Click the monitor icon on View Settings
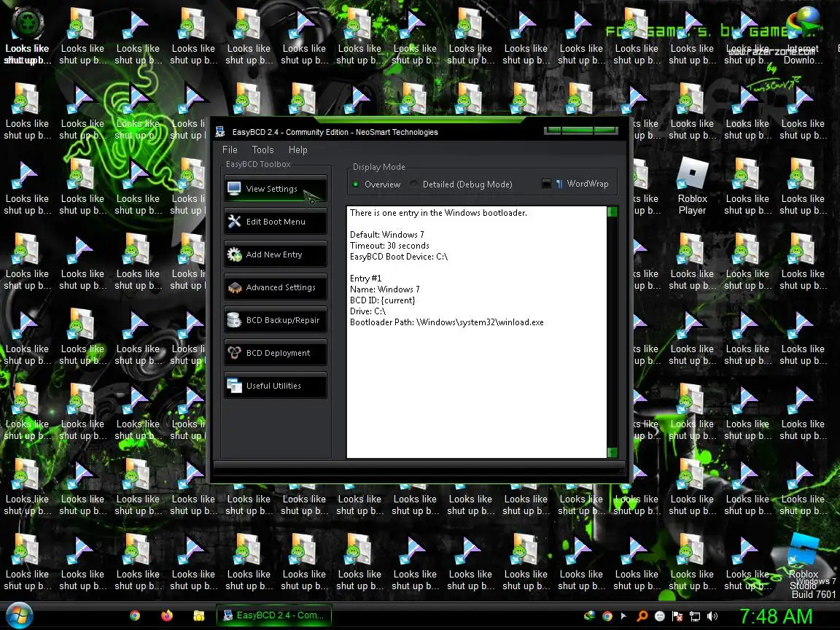Image resolution: width=840 pixels, height=630 pixels. (x=234, y=189)
